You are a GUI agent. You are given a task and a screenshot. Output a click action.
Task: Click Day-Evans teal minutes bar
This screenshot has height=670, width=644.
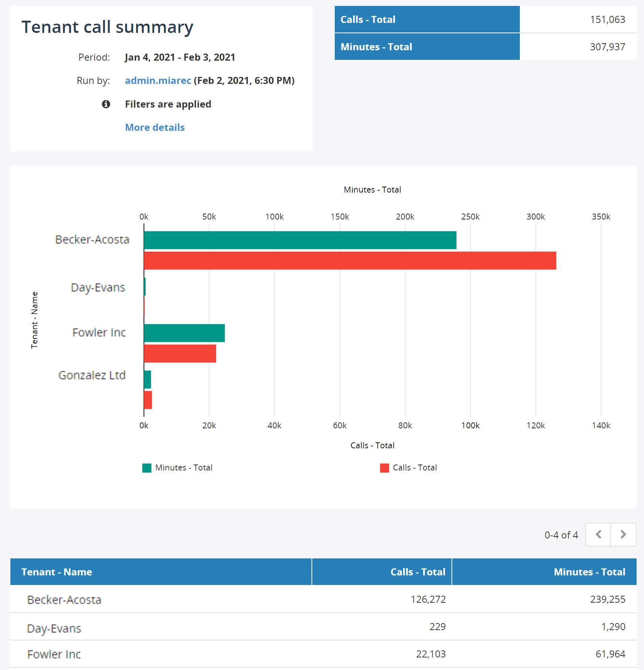point(145,287)
